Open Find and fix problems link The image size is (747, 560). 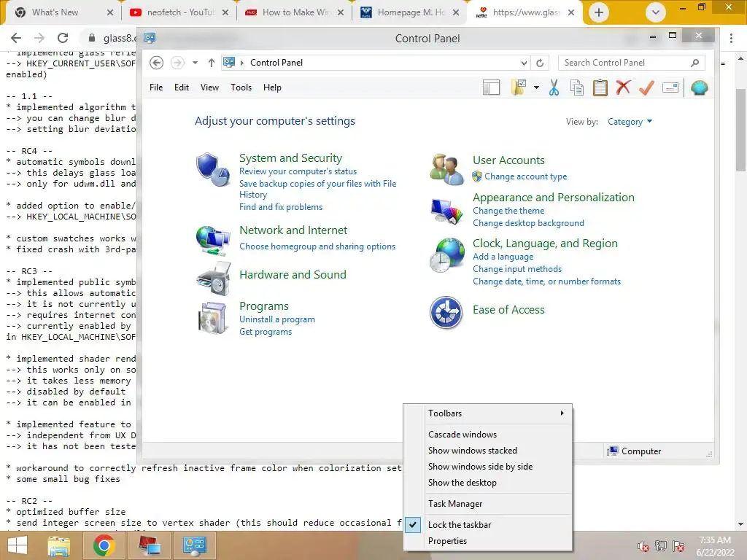pos(281,207)
